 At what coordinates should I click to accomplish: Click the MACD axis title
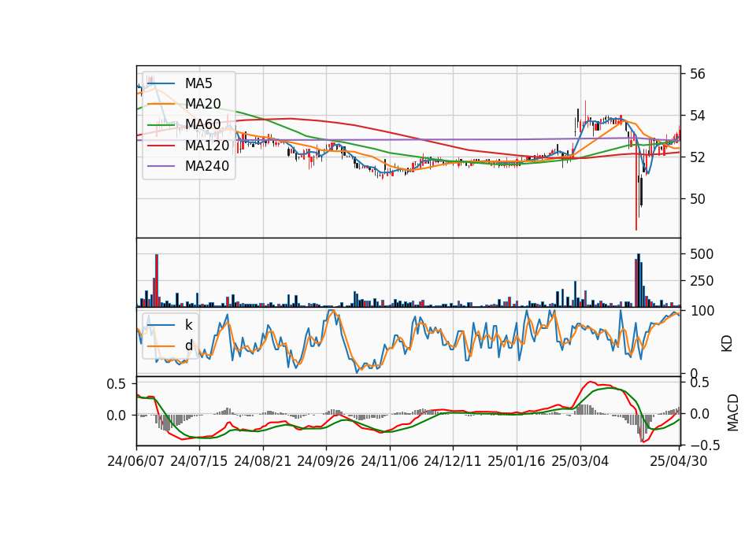coord(733,412)
